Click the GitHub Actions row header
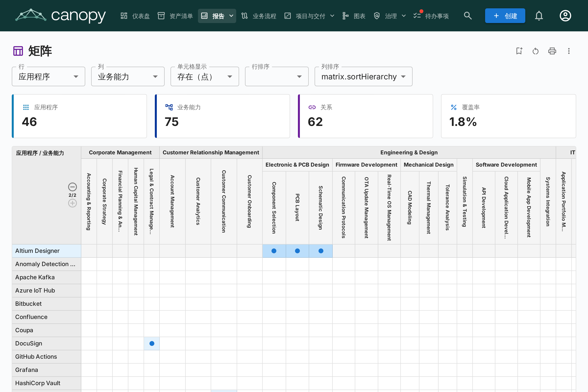The width and height of the screenshot is (588, 392). tap(47, 357)
